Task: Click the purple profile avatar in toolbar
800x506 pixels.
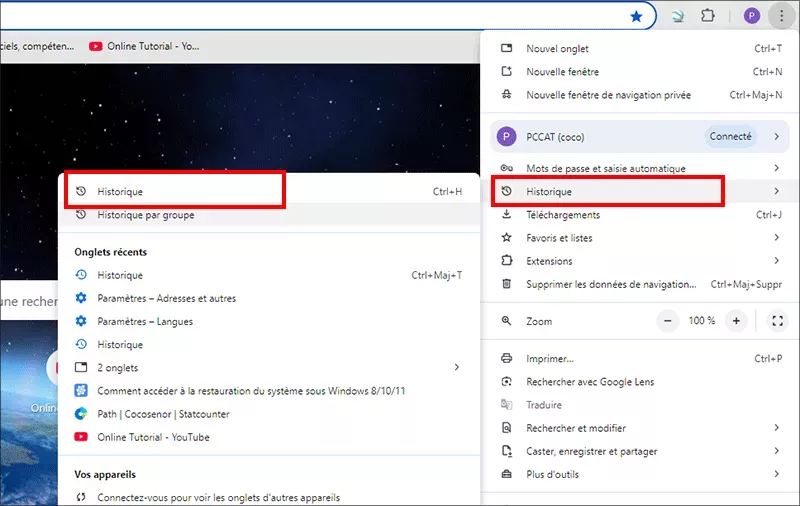Action: point(752,16)
